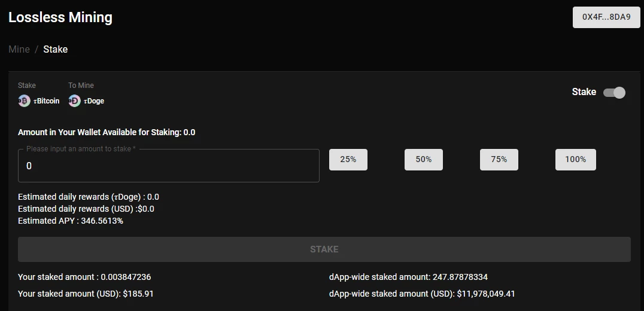Click the stake amount input field
Screen dimensions: 644x311
point(168,166)
